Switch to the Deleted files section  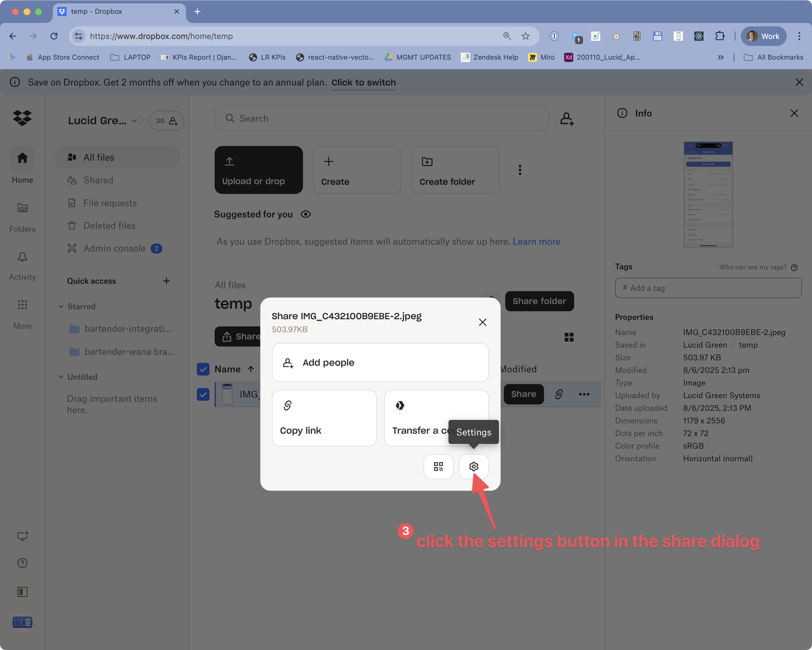pos(109,225)
